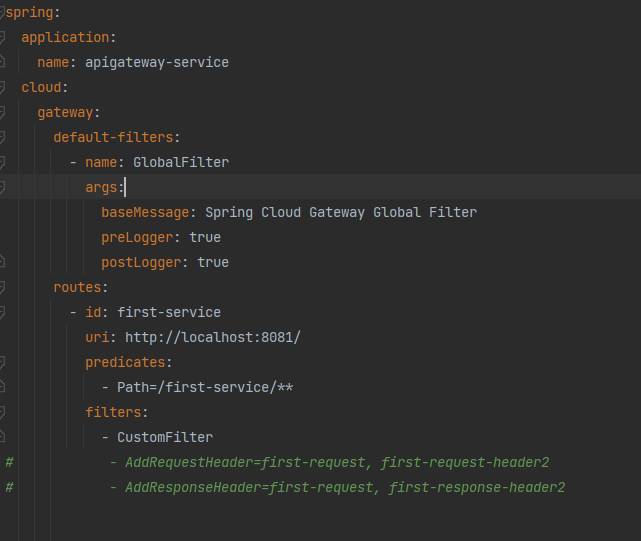Click the 'true' value of preLogger
The height and width of the screenshot is (541, 641).
pyautogui.click(x=205, y=238)
